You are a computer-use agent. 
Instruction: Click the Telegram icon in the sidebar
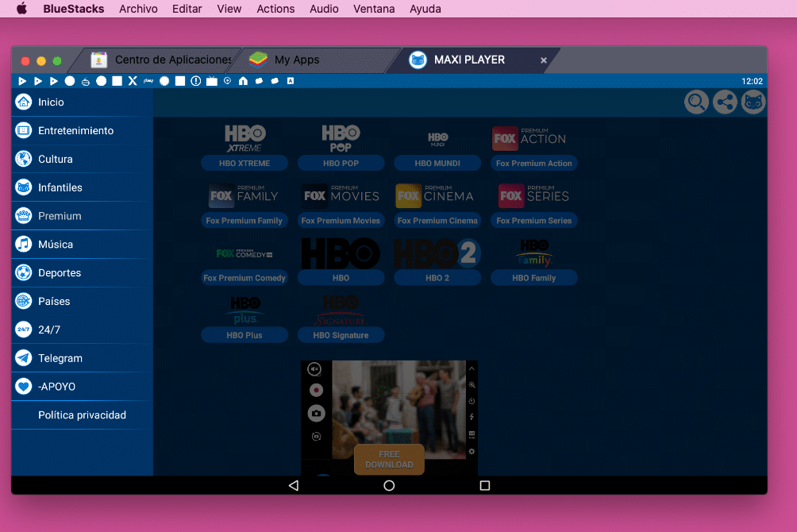(x=21, y=357)
